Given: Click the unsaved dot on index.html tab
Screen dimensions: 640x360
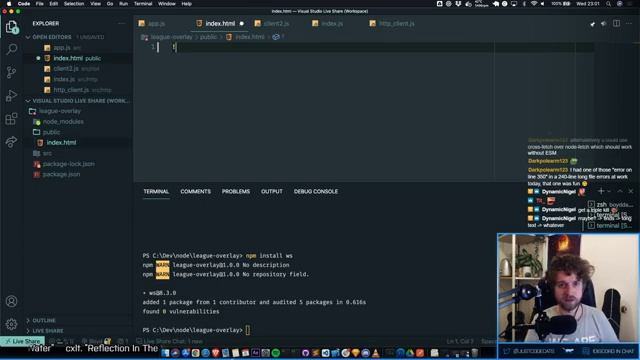Looking at the screenshot, I should coord(242,24).
